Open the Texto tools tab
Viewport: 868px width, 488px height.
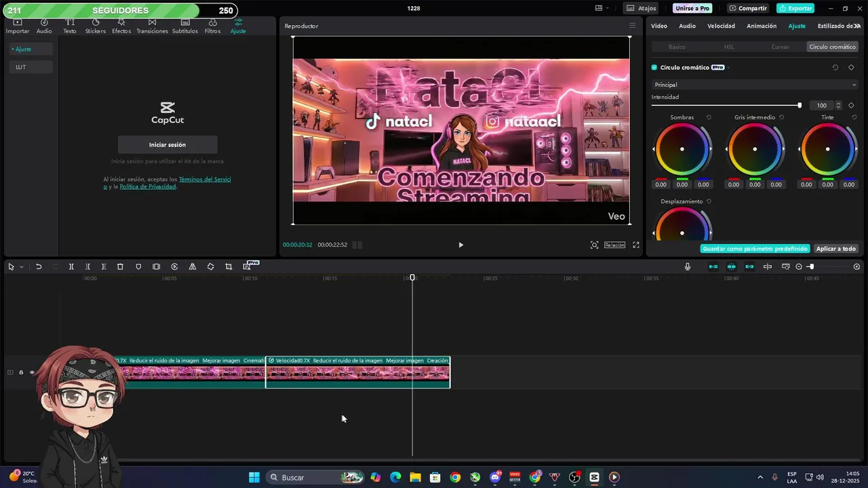click(70, 26)
